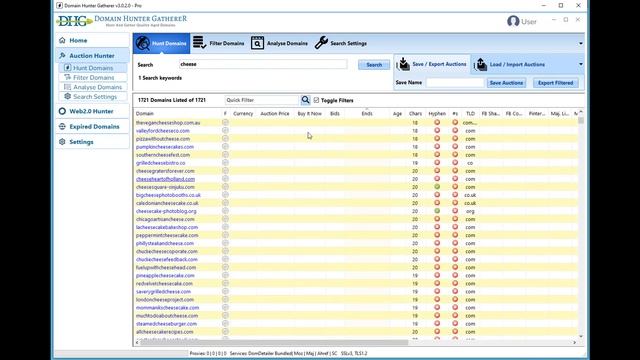
Task: Click the Auction Hunter sidebar icon
Action: pos(62,56)
